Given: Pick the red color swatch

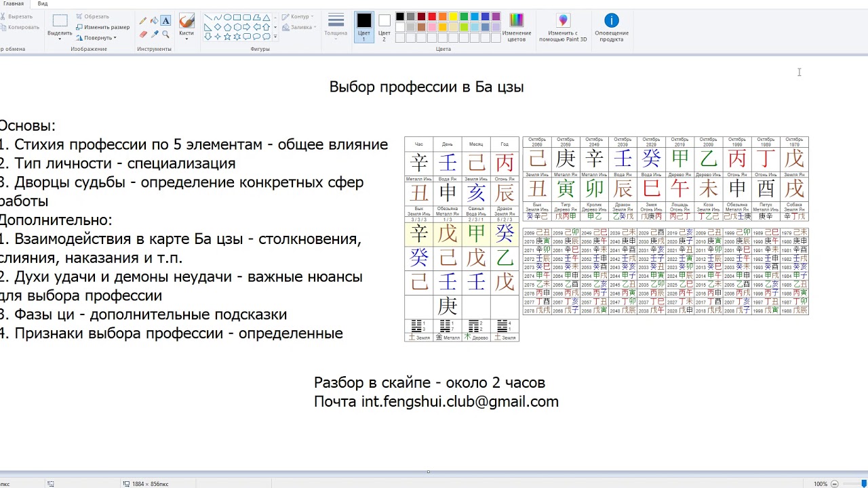Looking at the screenshot, I should coord(431,17).
